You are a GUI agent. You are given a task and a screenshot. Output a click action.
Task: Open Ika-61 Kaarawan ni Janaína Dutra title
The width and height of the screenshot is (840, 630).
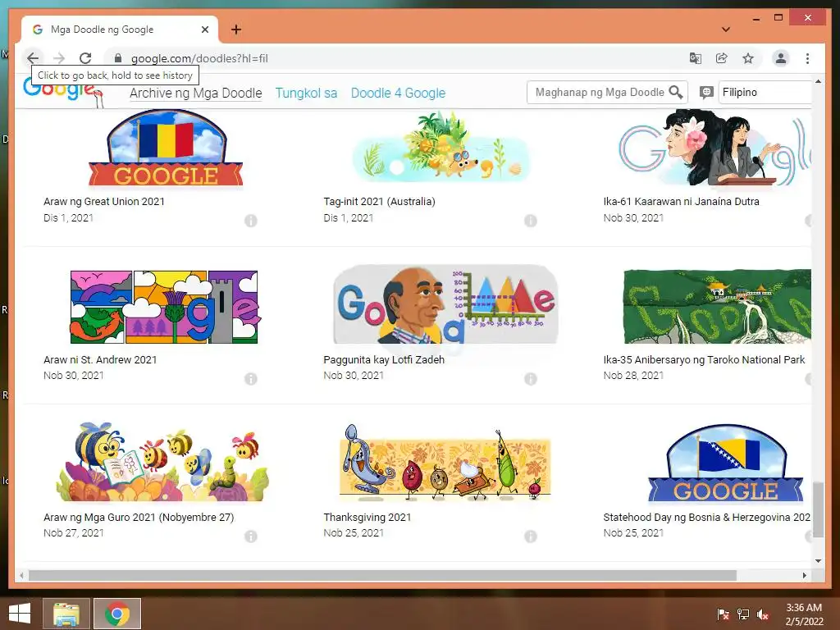pyautogui.click(x=681, y=202)
